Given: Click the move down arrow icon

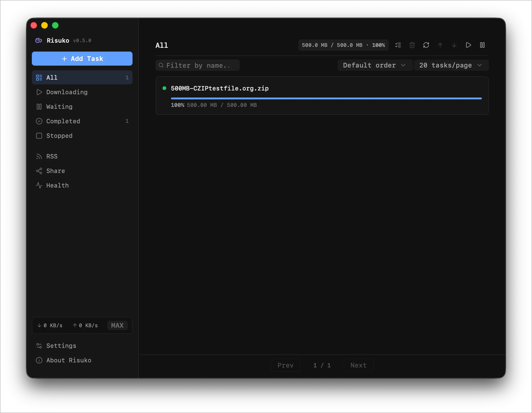Looking at the screenshot, I should click(x=454, y=45).
